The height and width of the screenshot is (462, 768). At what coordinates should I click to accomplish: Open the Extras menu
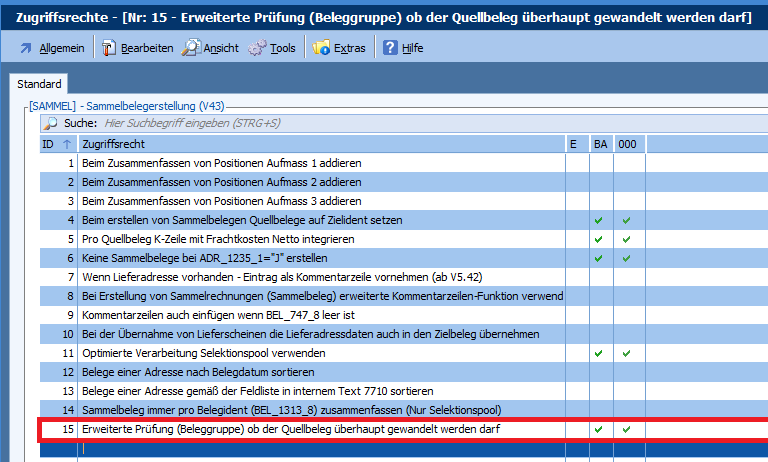[x=349, y=48]
